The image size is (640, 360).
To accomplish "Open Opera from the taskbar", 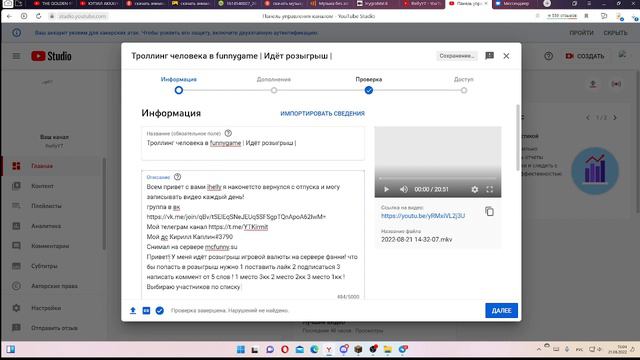I will tap(285, 349).
